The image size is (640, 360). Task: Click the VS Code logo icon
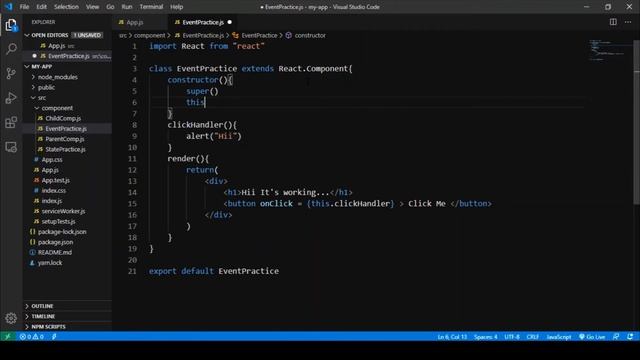[8, 7]
